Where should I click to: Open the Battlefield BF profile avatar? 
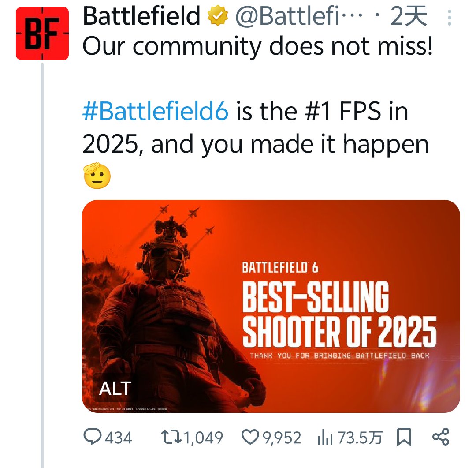[x=42, y=34]
